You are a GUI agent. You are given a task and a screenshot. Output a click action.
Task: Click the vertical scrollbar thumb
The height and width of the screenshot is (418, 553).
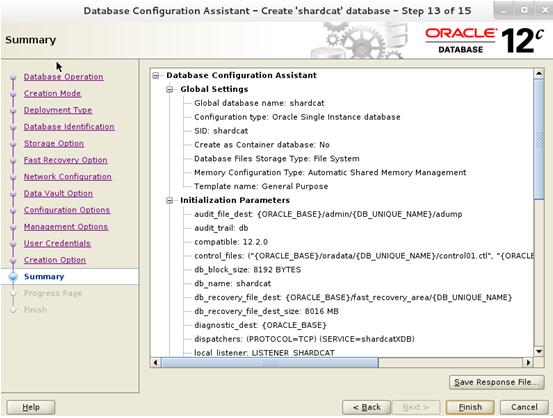click(539, 139)
